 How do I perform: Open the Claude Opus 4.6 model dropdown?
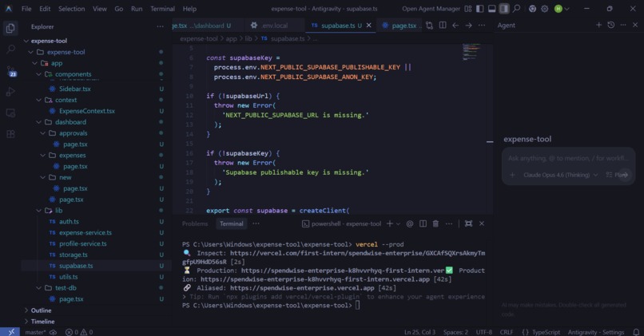[x=560, y=175]
